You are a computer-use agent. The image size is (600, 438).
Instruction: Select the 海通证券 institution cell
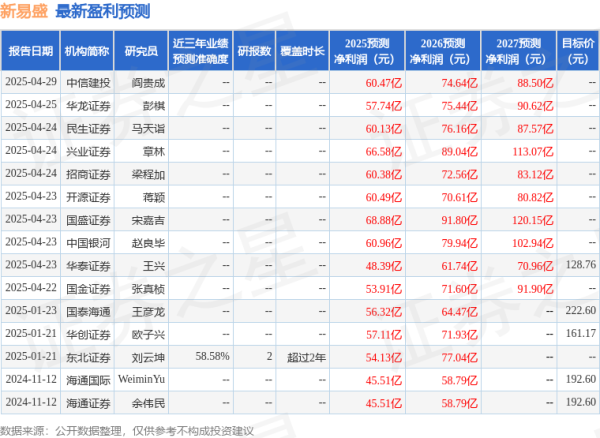[x=88, y=403]
